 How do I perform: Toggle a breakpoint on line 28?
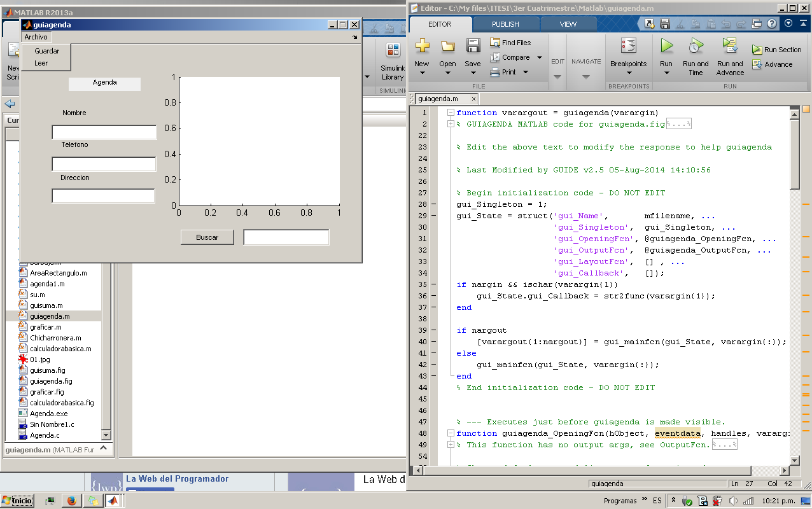(x=434, y=204)
